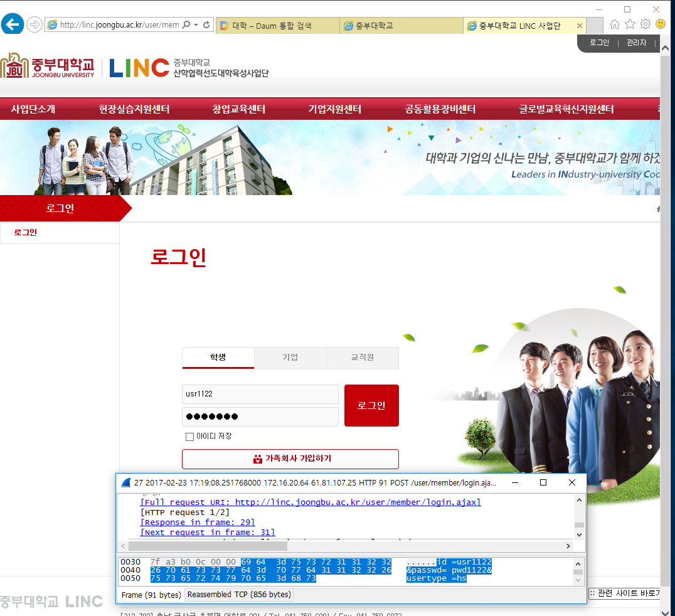Close the 중부대학교 LINC 사업단 tab
The image size is (675, 616).
[580, 26]
